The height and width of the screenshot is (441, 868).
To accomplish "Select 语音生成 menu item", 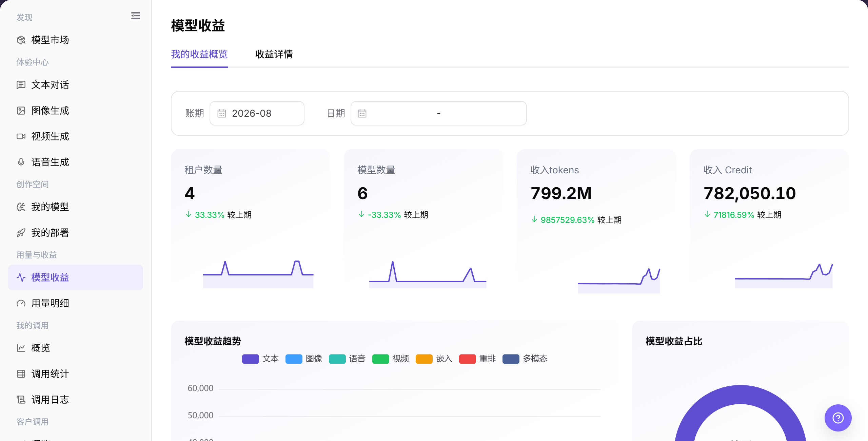I will (x=76, y=162).
